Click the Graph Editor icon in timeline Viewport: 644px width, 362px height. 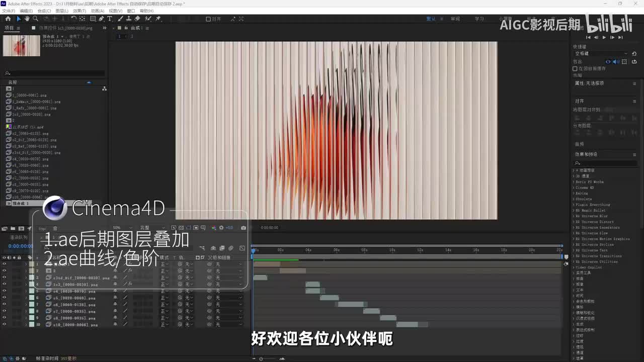[x=242, y=248]
